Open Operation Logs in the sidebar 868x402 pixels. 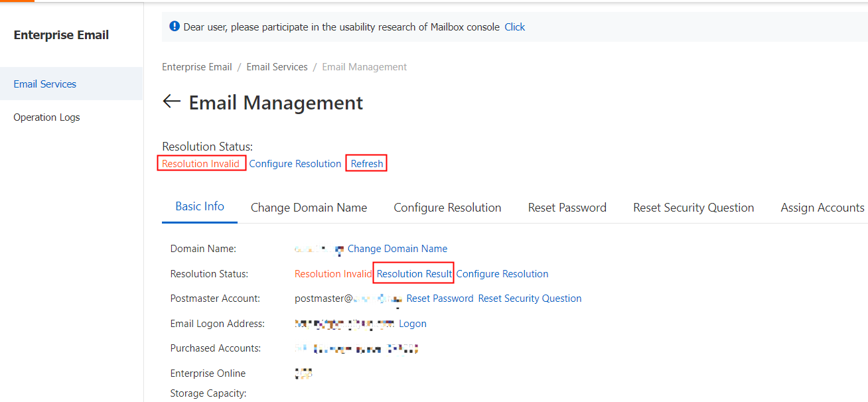(x=46, y=117)
